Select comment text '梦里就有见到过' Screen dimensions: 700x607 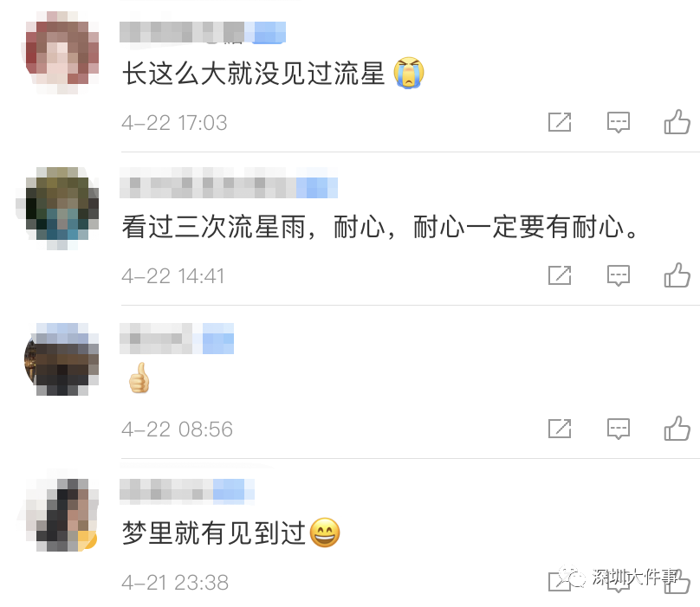(214, 533)
